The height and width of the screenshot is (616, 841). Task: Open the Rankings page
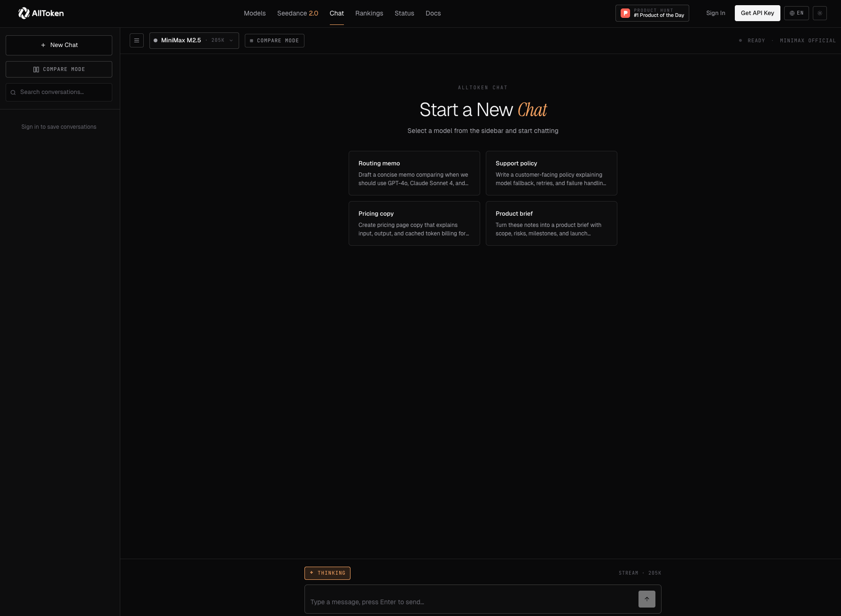point(369,13)
